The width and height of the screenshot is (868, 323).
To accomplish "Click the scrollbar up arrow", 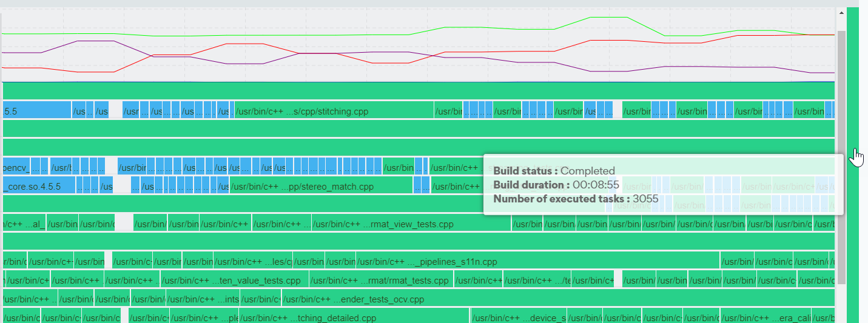I will [x=841, y=12].
